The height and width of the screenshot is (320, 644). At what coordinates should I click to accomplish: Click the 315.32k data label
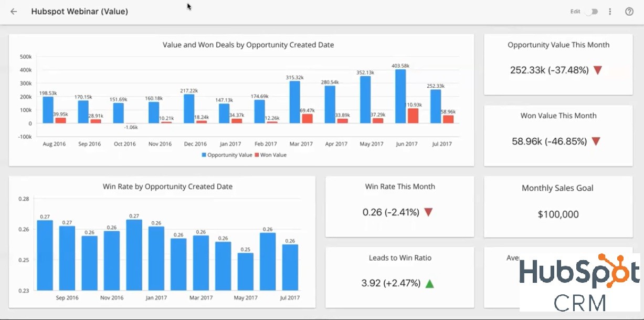294,77
